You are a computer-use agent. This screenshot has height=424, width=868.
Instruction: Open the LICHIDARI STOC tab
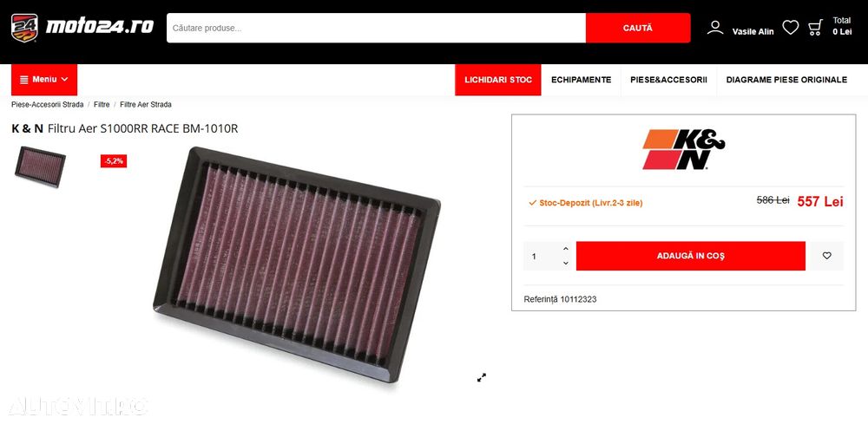498,80
